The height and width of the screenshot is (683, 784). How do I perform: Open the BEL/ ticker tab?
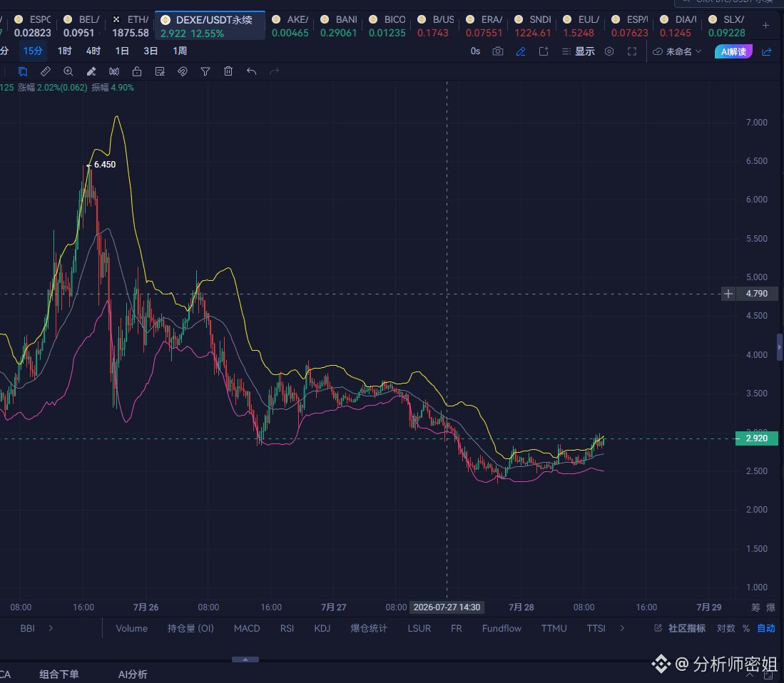(x=81, y=26)
